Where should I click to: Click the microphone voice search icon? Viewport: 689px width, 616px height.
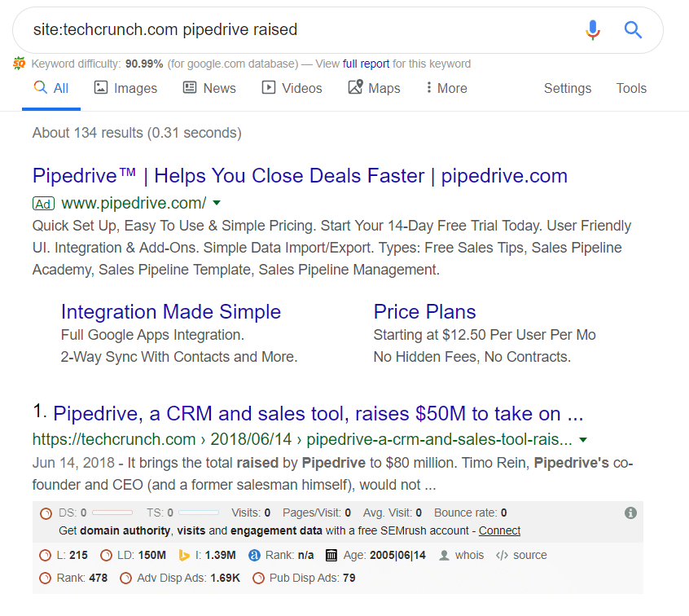592,30
